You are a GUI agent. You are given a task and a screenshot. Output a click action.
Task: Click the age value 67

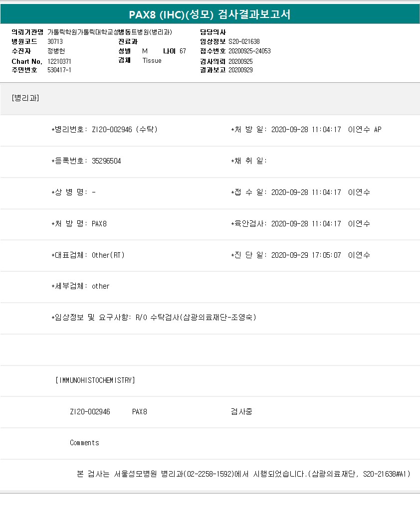[x=183, y=51]
